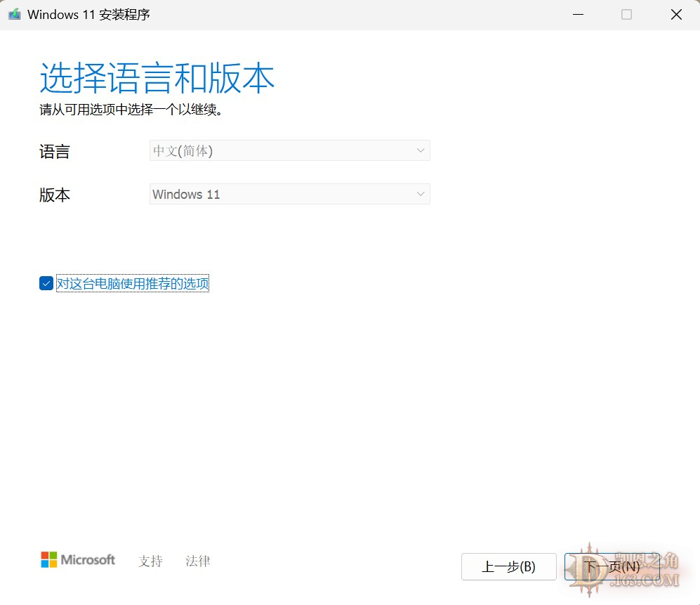Close the Windows 11 安装程序 window
Screen dimensions: 700x605
coord(676,14)
